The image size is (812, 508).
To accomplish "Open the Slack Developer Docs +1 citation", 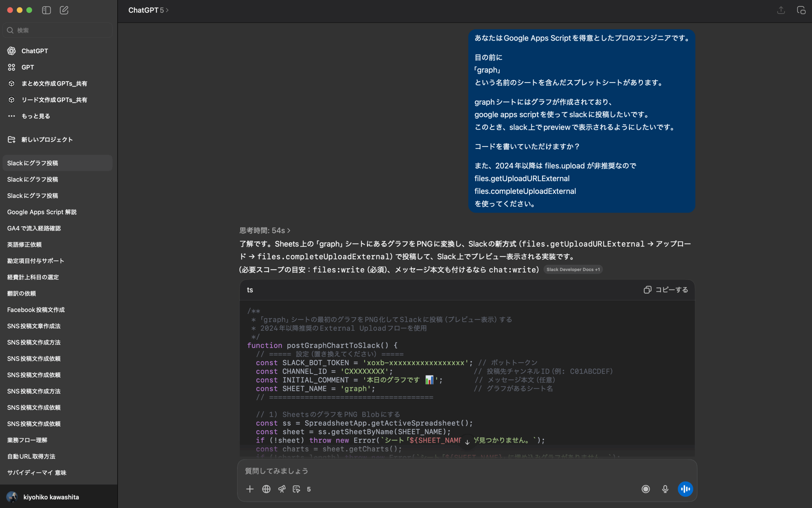I will [x=573, y=269].
